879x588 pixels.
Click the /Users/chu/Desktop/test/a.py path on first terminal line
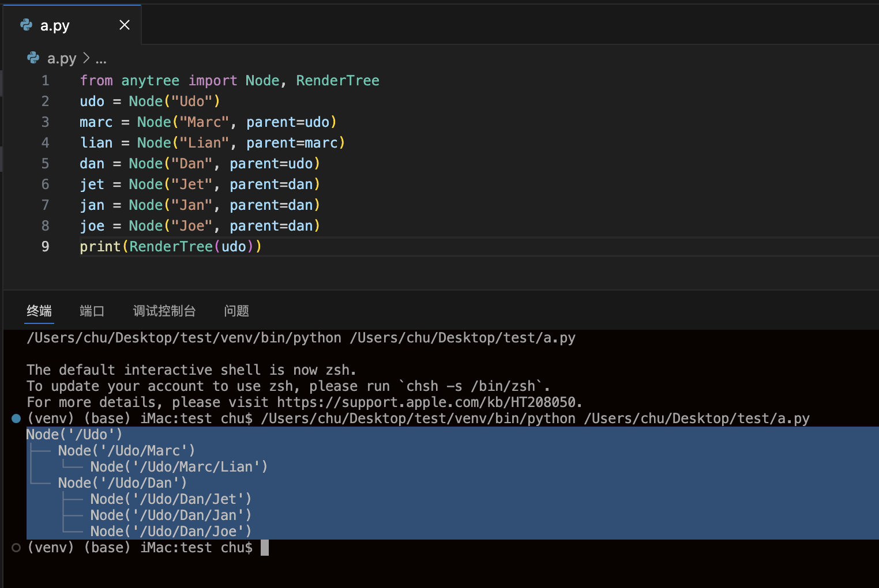point(462,338)
